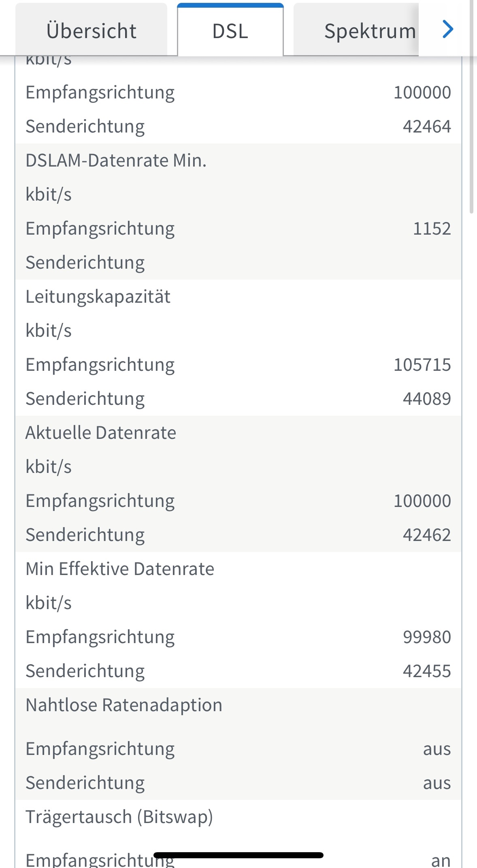The width and height of the screenshot is (477, 868).
Task: Open the Spektrum tab
Action: click(356, 30)
